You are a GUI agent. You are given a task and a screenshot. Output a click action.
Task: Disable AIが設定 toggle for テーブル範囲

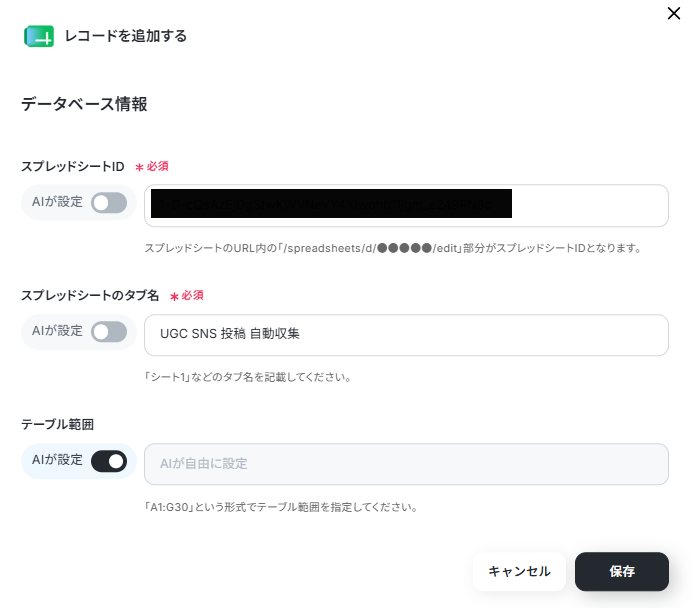pos(109,461)
